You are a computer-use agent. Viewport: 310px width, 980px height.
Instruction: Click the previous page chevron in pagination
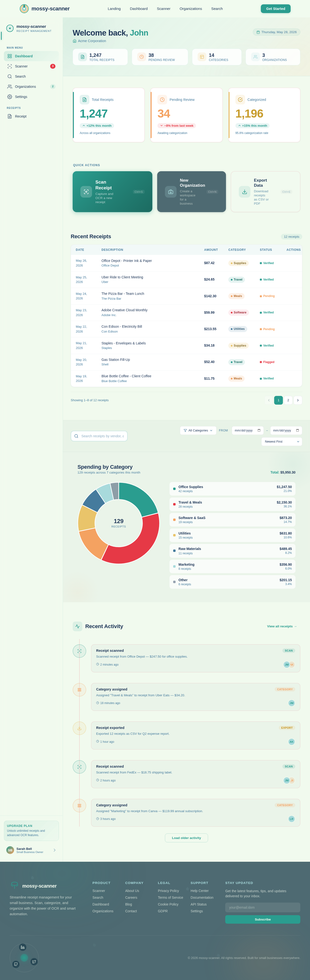269,400
